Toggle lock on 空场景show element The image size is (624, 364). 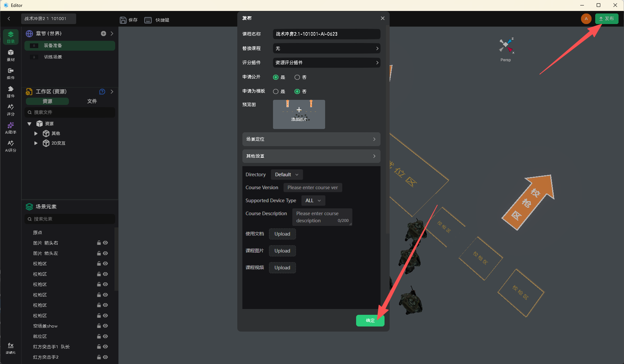click(x=99, y=326)
